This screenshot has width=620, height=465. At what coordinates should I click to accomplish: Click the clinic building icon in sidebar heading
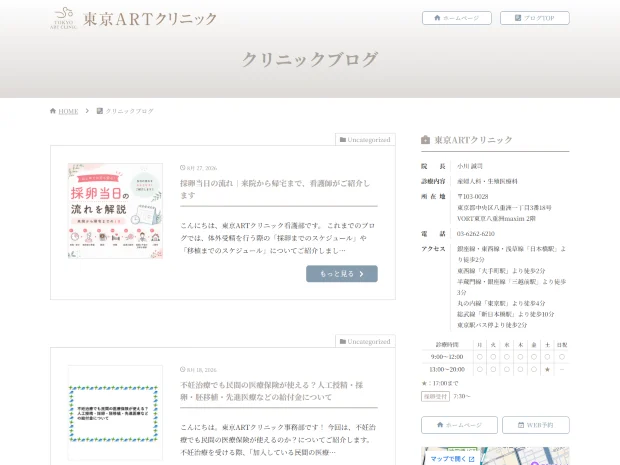[x=425, y=140]
